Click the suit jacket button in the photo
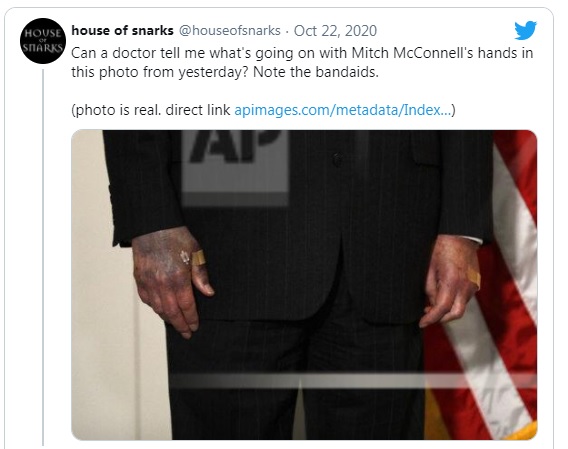The height and width of the screenshot is (449, 568). (338, 159)
